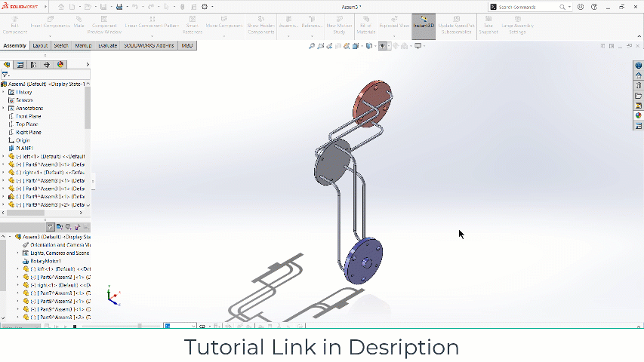
Task: Open Options gear icon in title bar
Action: (x=205, y=7)
